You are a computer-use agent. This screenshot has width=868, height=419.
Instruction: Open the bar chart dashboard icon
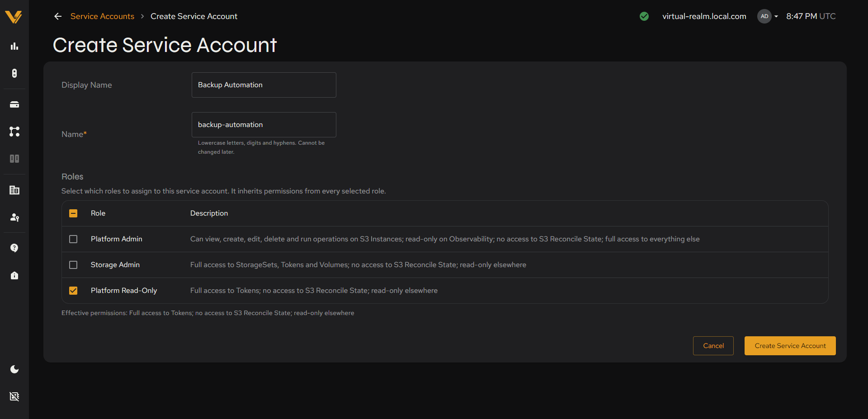pos(14,46)
